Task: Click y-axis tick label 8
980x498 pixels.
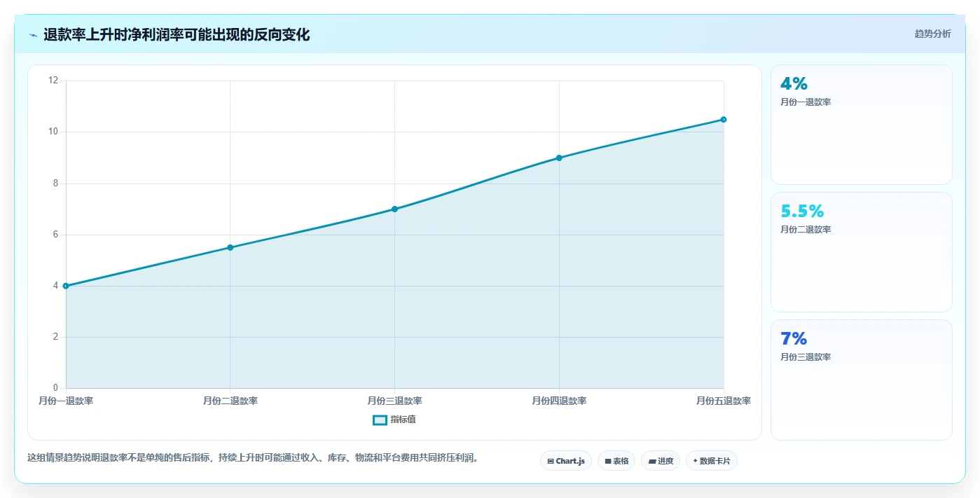Action: tap(55, 184)
